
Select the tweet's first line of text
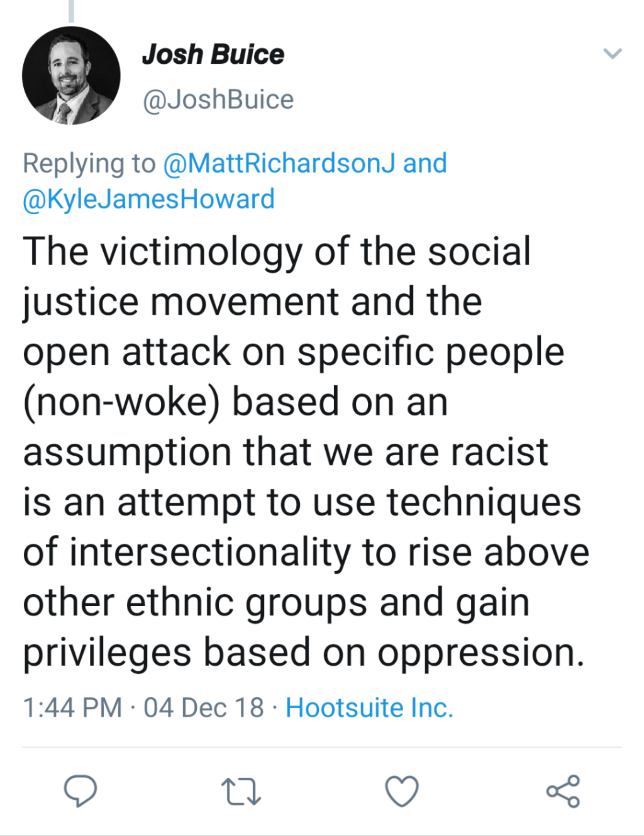click(x=276, y=252)
